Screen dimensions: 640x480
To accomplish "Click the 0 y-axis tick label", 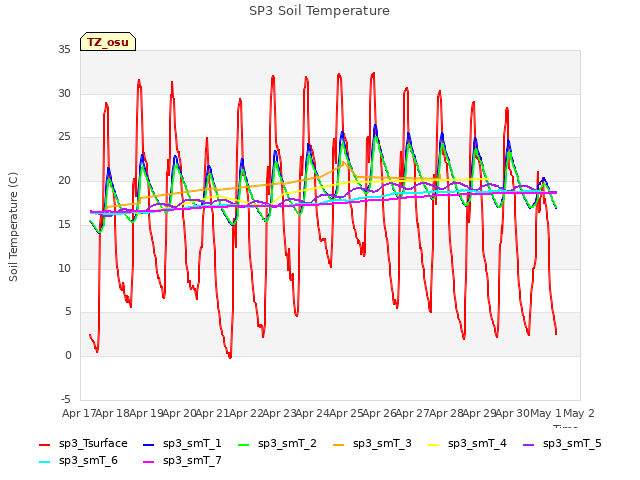I will (68, 356).
